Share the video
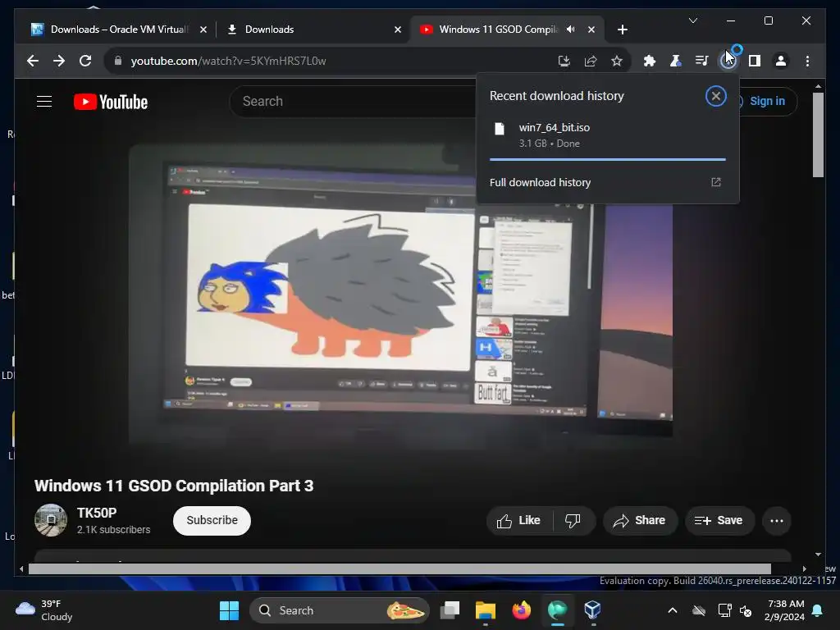 (x=640, y=521)
